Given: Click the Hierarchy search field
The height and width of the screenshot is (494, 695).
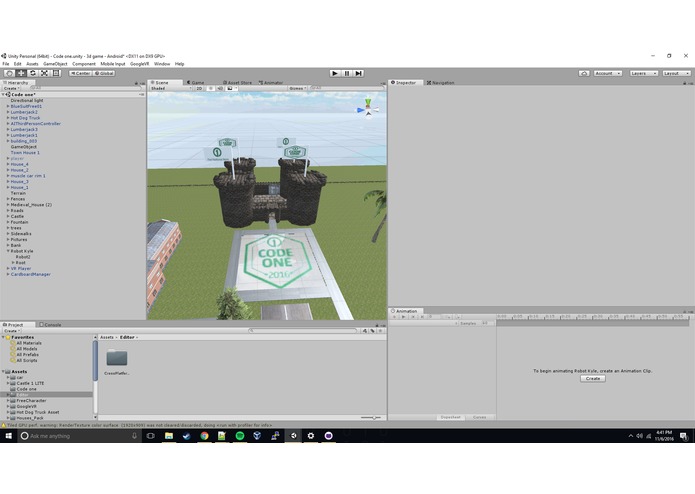Looking at the screenshot, I should pos(85,88).
